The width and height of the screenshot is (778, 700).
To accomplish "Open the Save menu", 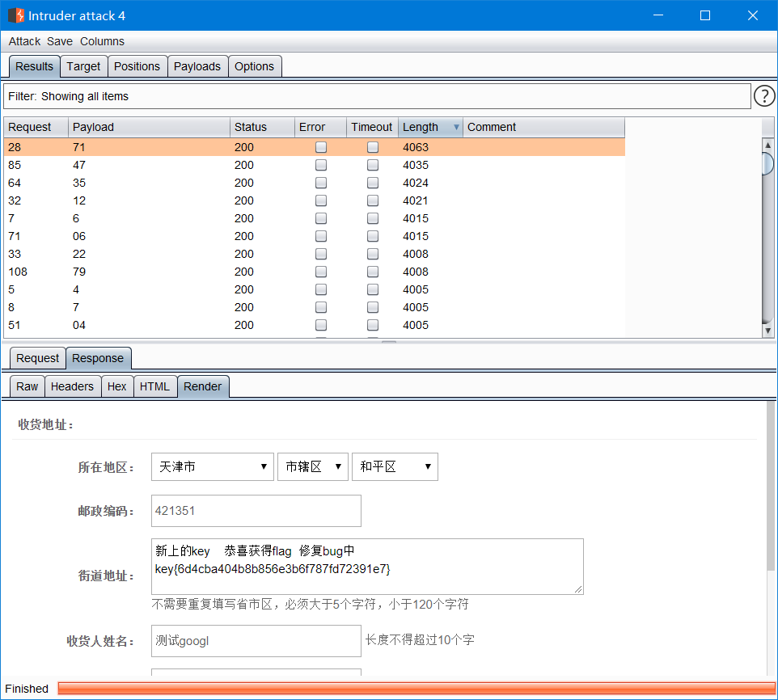I will pyautogui.click(x=60, y=42).
